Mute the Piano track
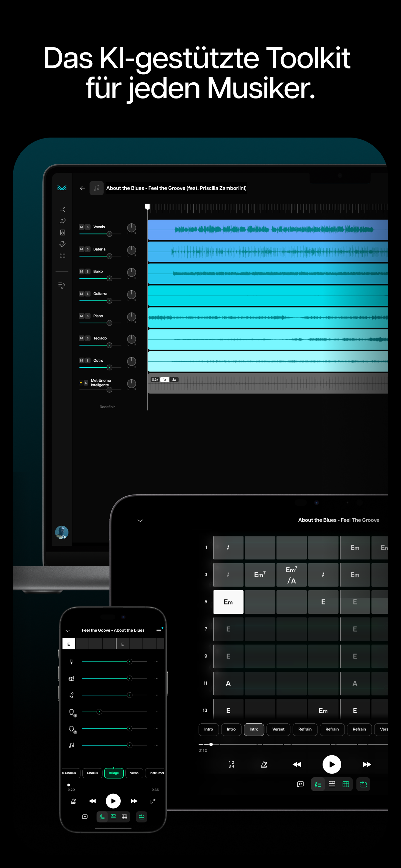 pos(81,316)
